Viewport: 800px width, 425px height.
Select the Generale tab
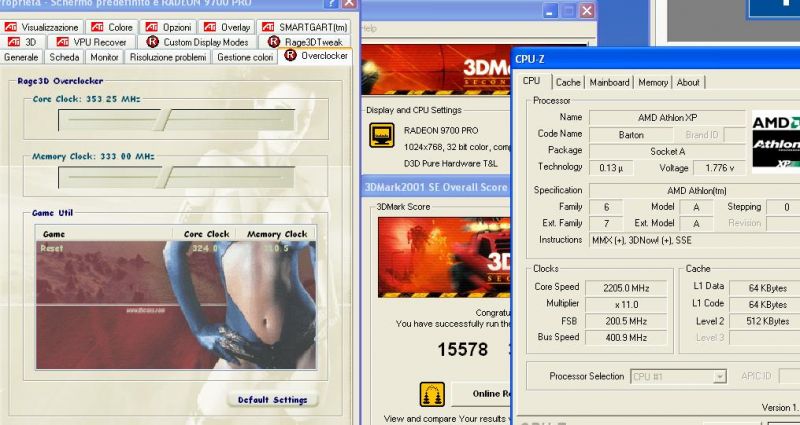point(21,57)
